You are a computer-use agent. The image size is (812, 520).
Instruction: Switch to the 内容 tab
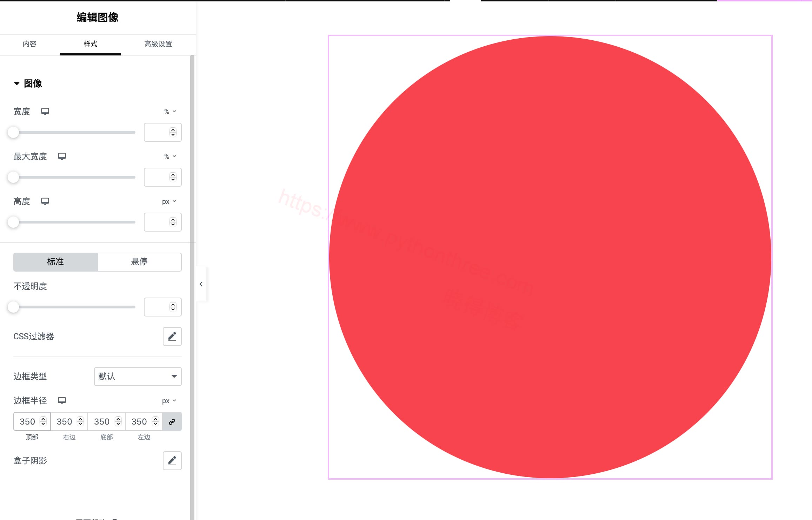pyautogui.click(x=30, y=44)
